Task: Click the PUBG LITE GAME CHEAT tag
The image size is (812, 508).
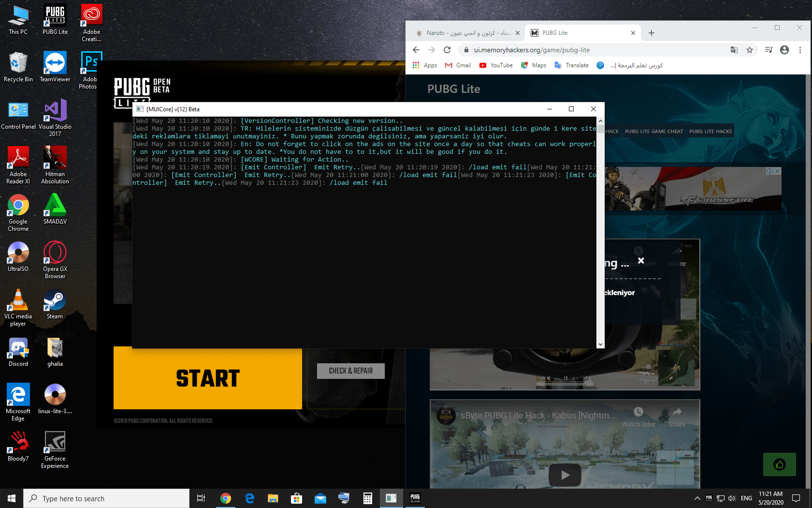Action: coord(653,131)
